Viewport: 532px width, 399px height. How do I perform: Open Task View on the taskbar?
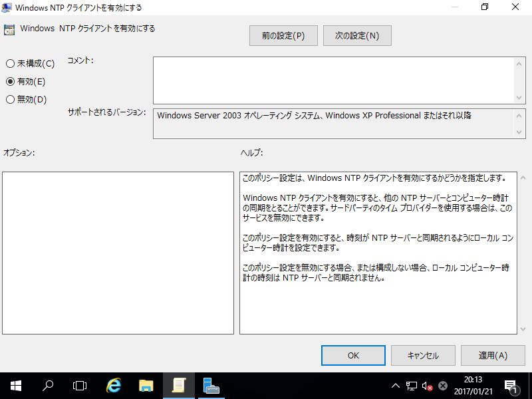pos(79,385)
